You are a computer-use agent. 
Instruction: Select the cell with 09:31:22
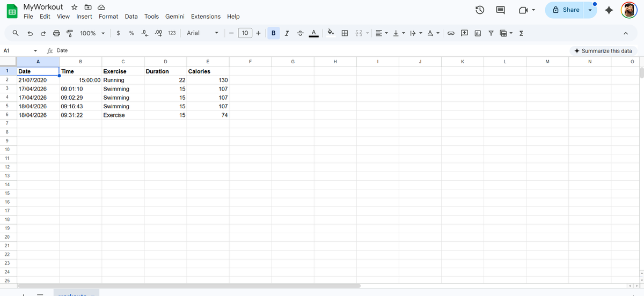(x=80, y=115)
